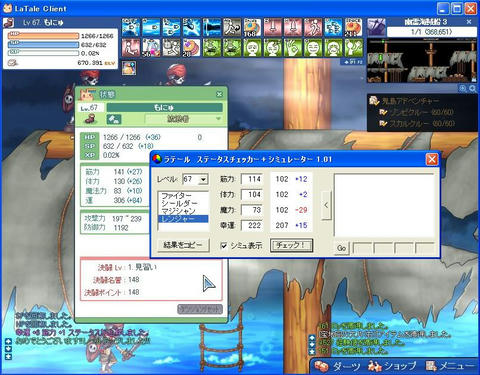The height and width of the screenshot is (375, 480).
Task: Click the 体力 input field showing 104
Action: (252, 194)
